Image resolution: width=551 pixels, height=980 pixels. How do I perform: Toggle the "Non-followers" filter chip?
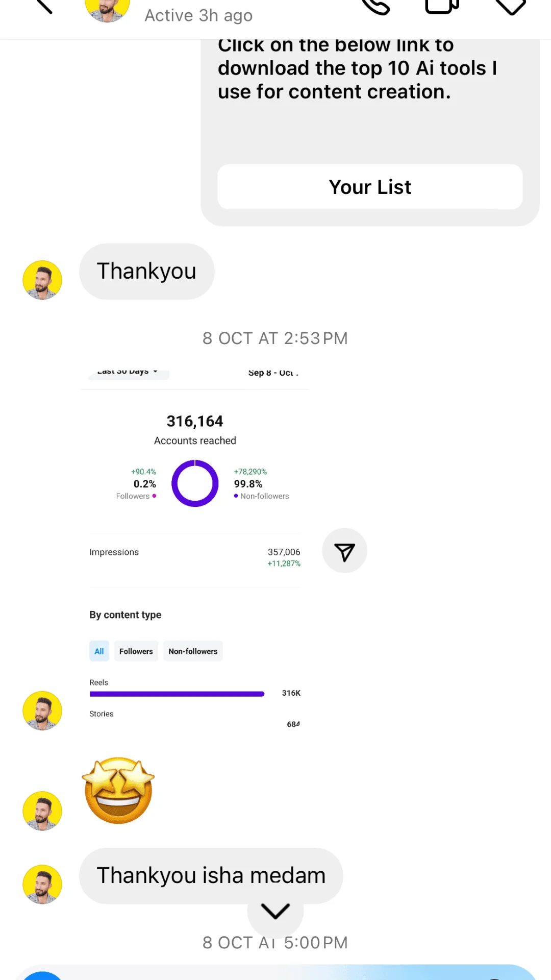(x=193, y=651)
